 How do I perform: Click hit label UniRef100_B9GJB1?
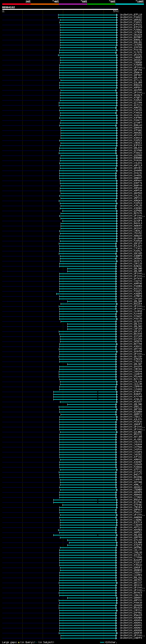click(x=131, y=42)
